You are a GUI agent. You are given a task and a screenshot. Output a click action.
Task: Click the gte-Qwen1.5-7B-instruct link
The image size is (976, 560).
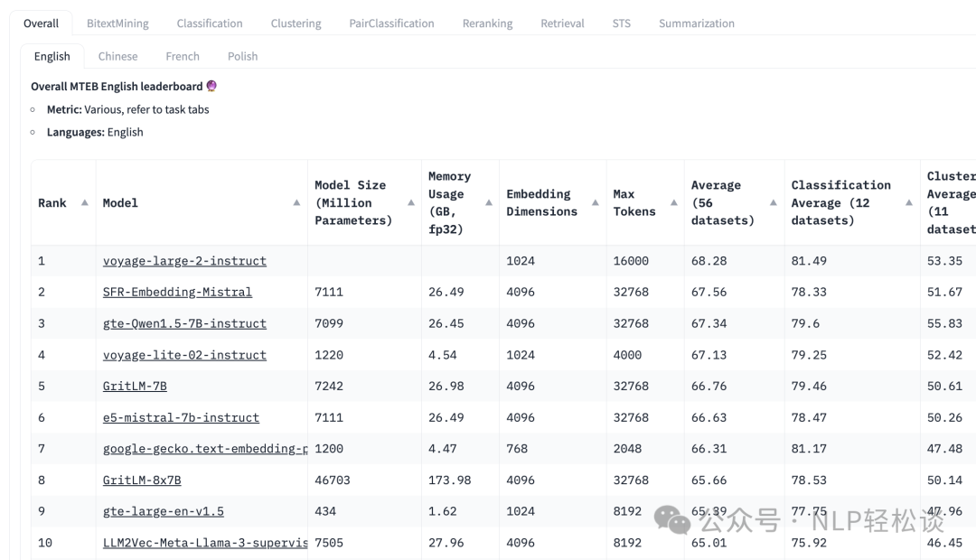(x=184, y=323)
